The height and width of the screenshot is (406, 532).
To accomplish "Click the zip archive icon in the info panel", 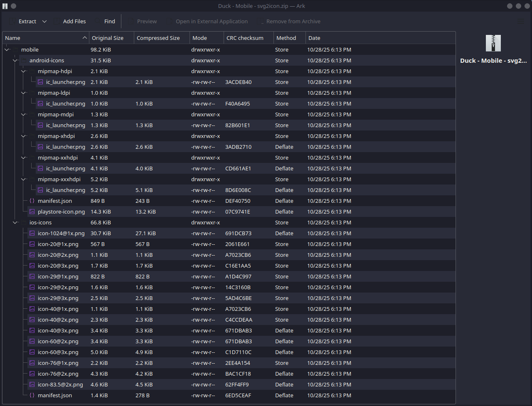I will (493, 43).
